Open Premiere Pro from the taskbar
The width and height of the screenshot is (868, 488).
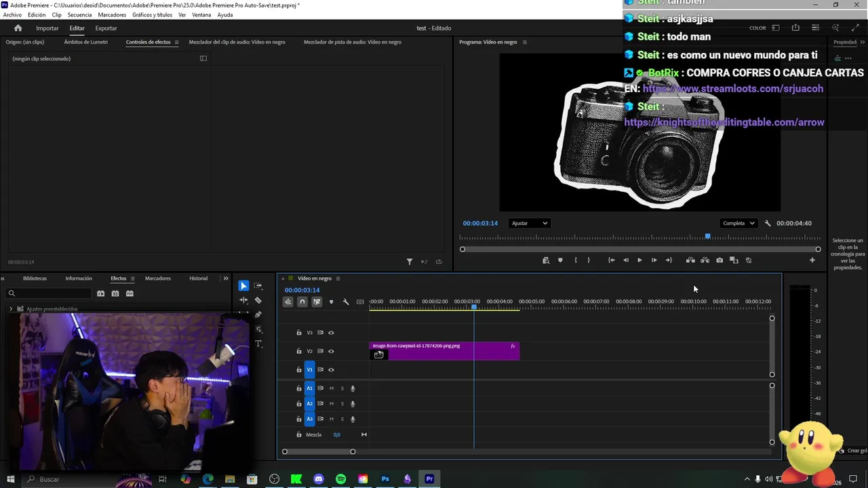tap(429, 479)
